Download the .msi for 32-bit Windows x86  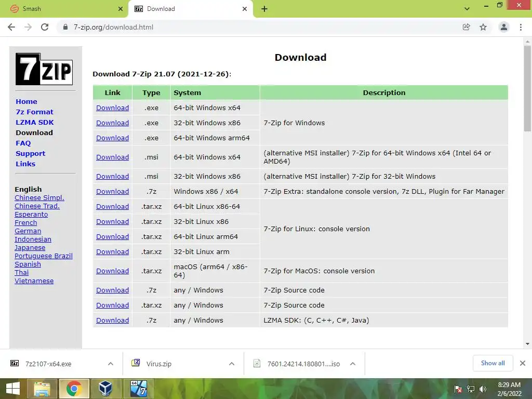112,177
